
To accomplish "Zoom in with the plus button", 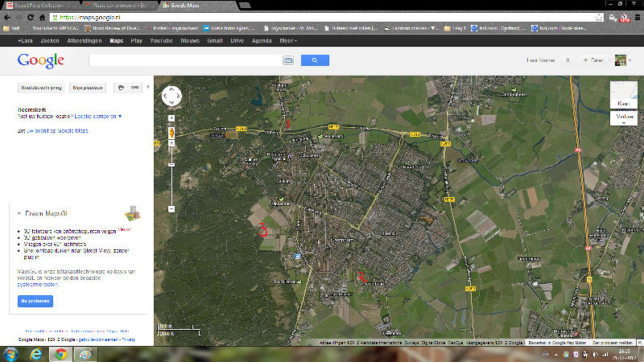I will coord(171,143).
